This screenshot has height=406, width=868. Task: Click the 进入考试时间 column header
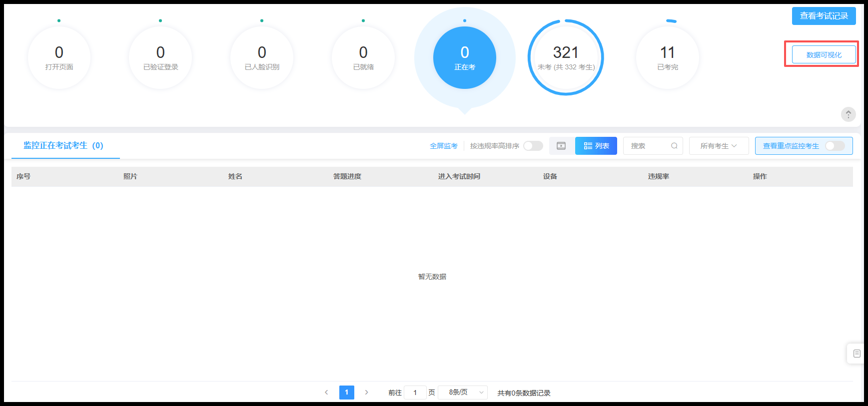click(459, 176)
